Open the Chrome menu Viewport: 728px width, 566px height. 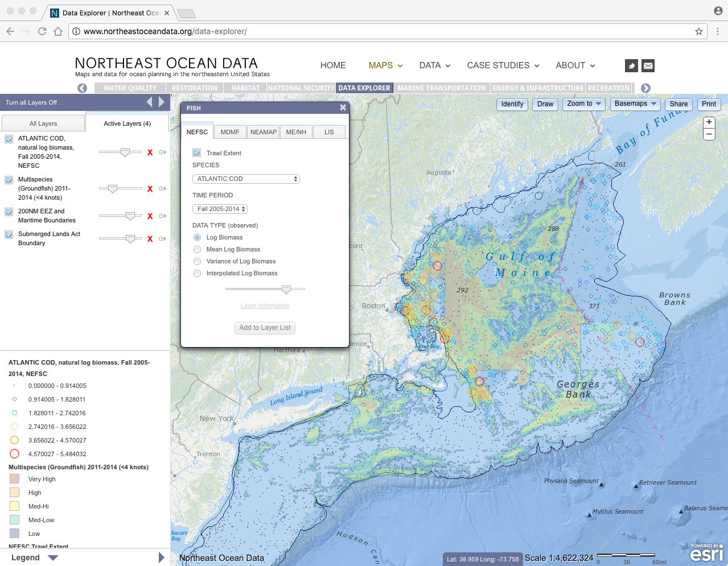[718, 31]
